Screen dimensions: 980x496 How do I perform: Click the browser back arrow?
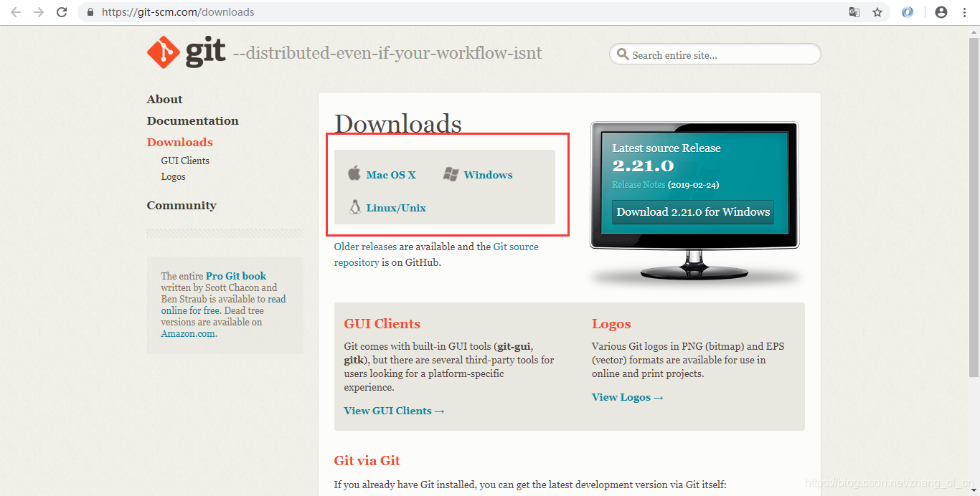[16, 12]
